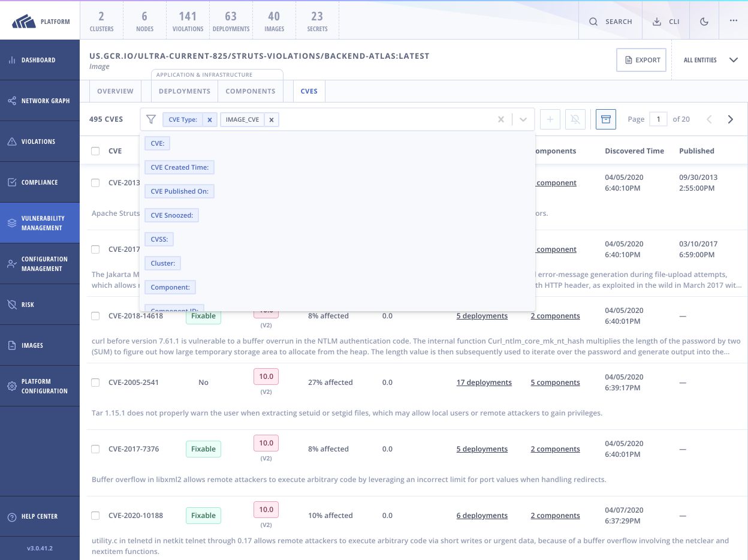This screenshot has width=748, height=560.
Task: Click the archive box icon button
Action: (606, 119)
